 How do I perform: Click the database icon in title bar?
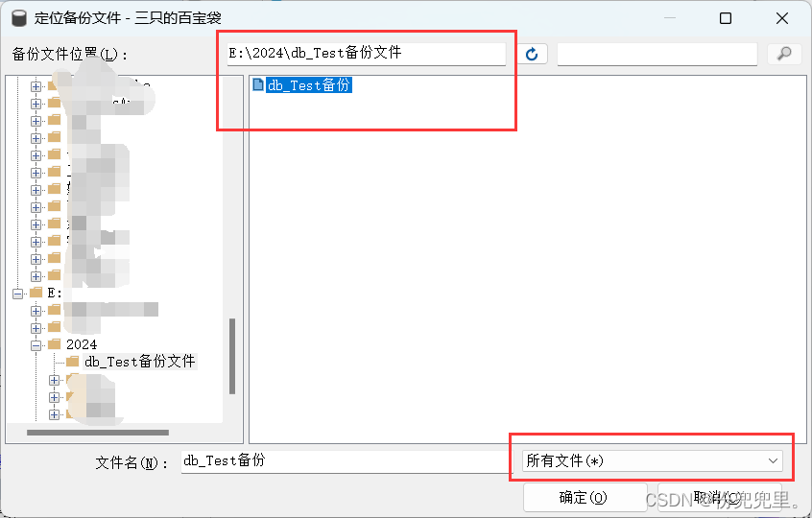click(19, 18)
